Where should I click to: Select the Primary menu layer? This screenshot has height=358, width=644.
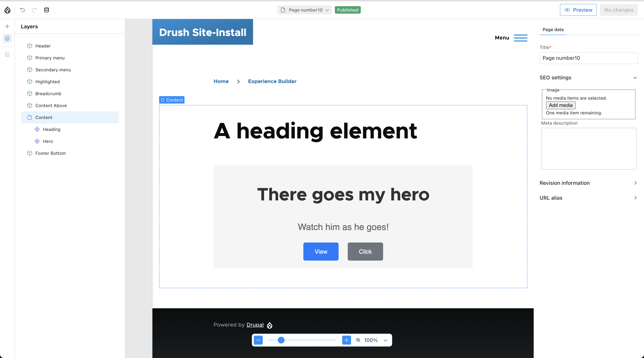(x=70, y=58)
